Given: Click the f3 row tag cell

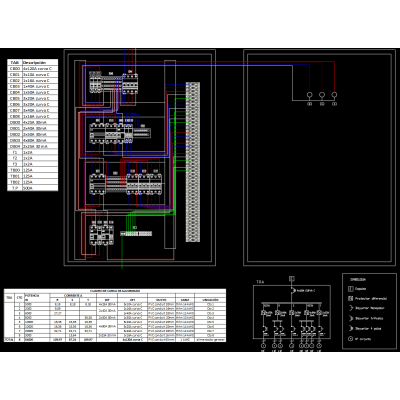Looking at the screenshot, I should pyautogui.click(x=15, y=164).
